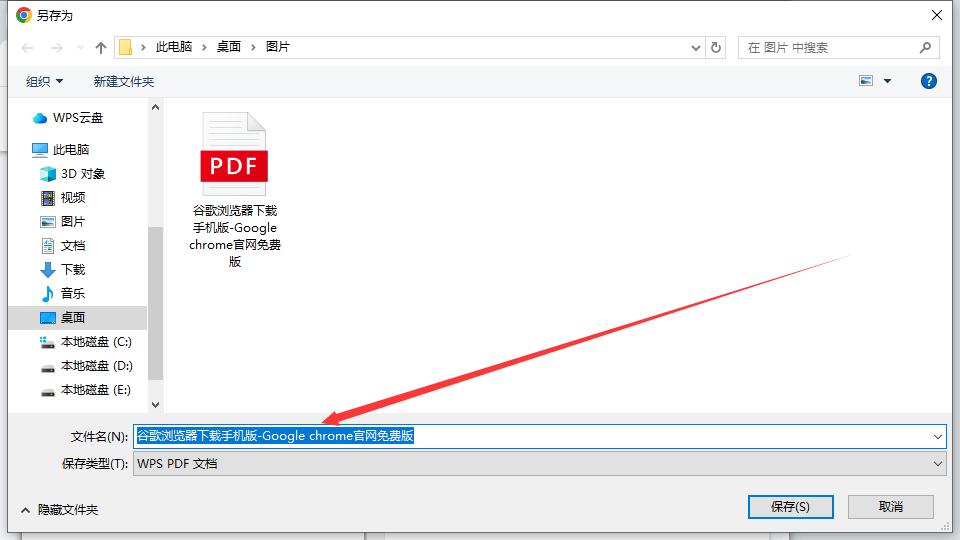Click the sidebar scroll-down arrow
The image size is (960, 540).
156,405
